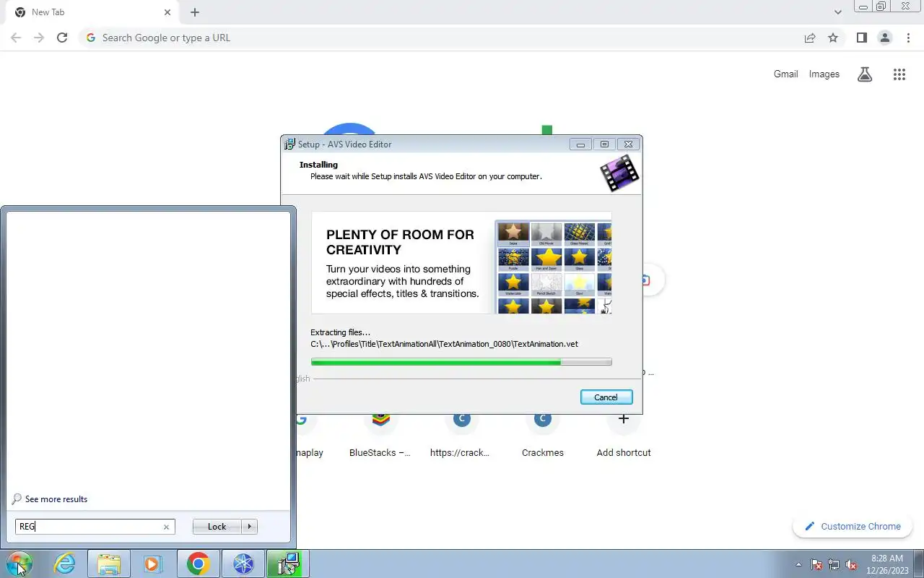Viewport: 924px width, 578px height.
Task: Open the Chrome three-dot menu
Action: [908, 38]
